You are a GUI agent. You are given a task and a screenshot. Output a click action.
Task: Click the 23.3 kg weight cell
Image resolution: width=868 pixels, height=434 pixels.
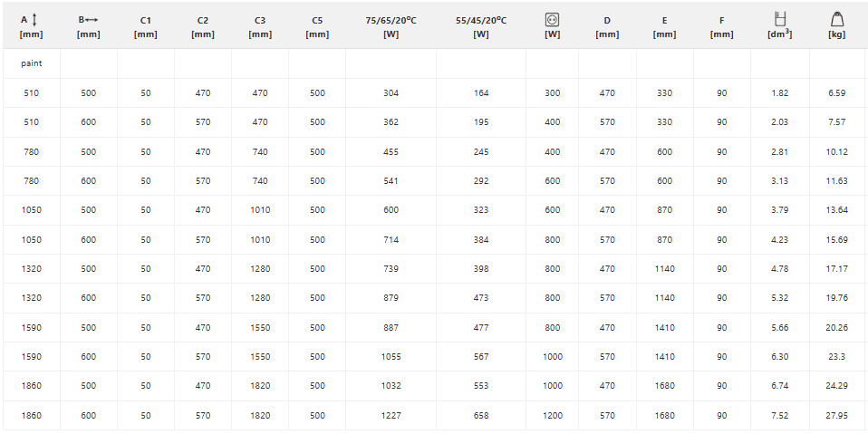pyautogui.click(x=836, y=357)
